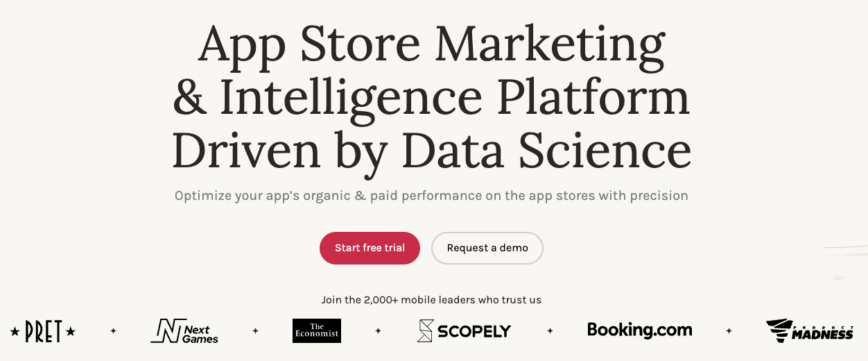This screenshot has width=868, height=361.
Task: Click star separator between Scopely and Booking.com
Action: 550,331
